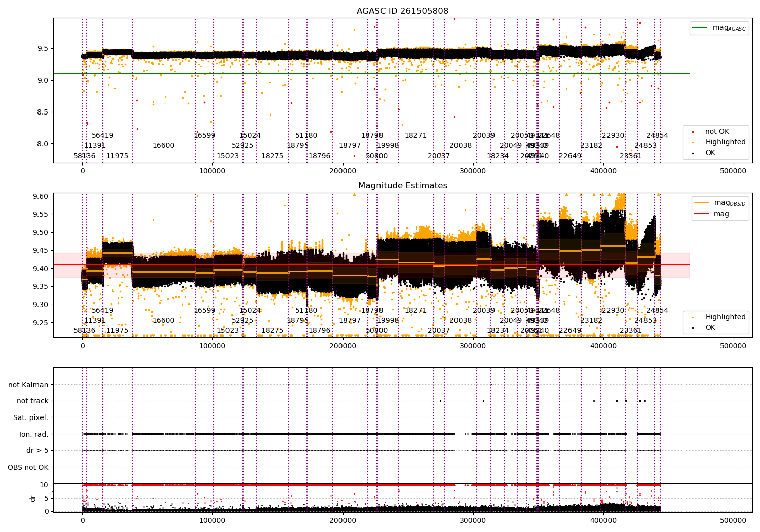Click x-axis tick 300000 in middle plot
The width and height of the screenshot is (760, 532).
point(473,346)
